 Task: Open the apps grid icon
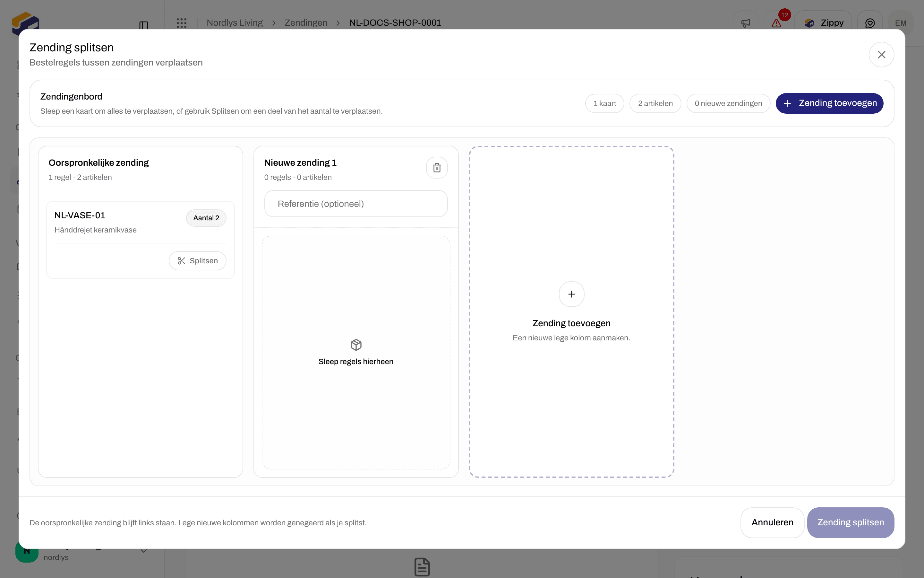pyautogui.click(x=182, y=23)
